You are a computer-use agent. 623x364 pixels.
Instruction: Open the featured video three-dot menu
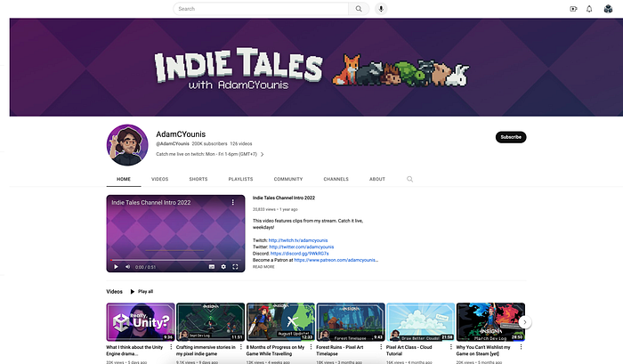[233, 202]
